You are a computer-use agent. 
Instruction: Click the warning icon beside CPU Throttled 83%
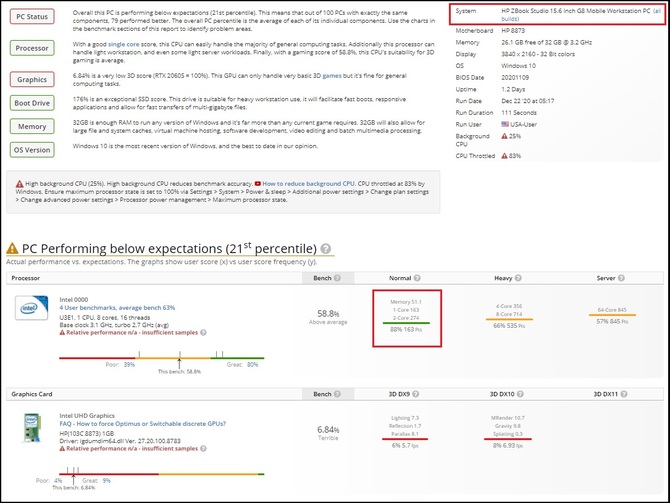504,156
